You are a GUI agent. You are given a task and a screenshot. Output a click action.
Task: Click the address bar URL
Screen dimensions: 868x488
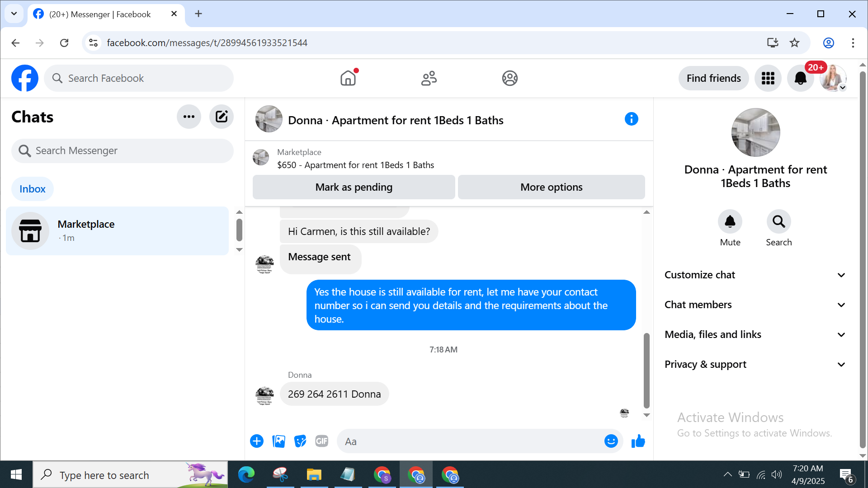[207, 43]
